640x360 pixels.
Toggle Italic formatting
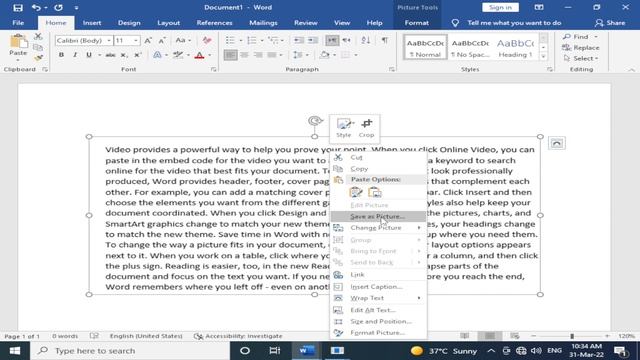[x=75, y=55]
